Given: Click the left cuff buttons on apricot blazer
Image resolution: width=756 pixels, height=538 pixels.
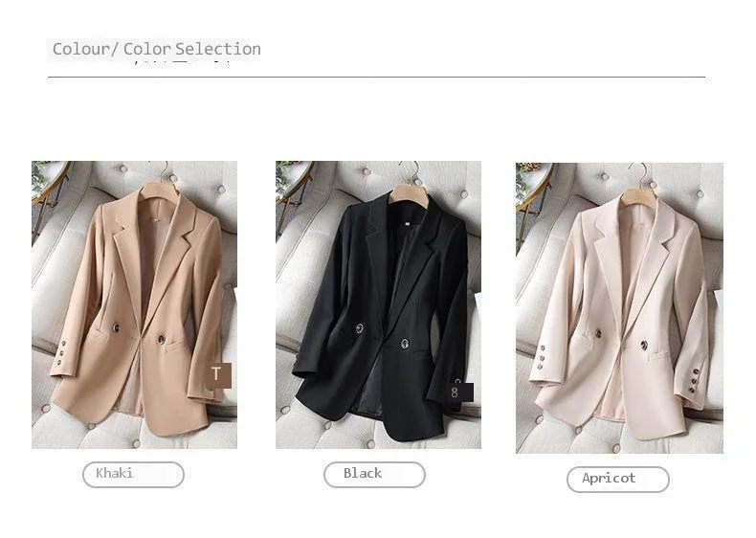Looking at the screenshot, I should (x=542, y=358).
